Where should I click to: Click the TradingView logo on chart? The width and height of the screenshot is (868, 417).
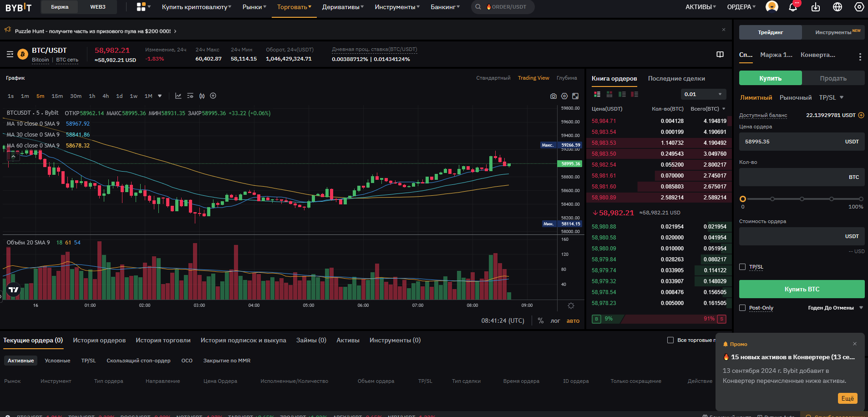[14, 290]
